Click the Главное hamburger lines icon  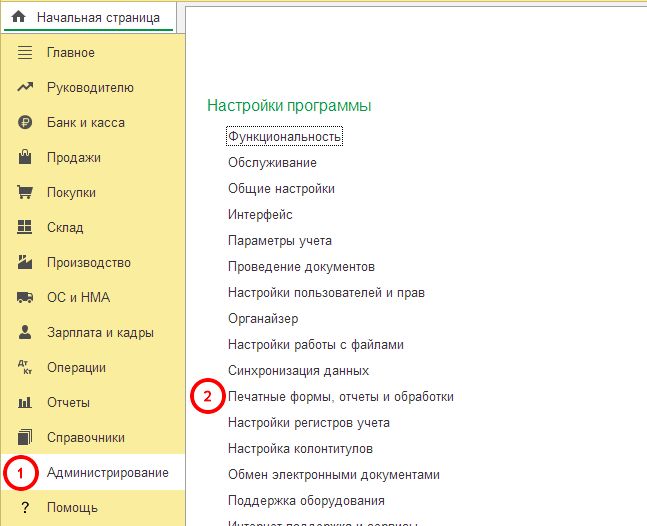(x=25, y=52)
